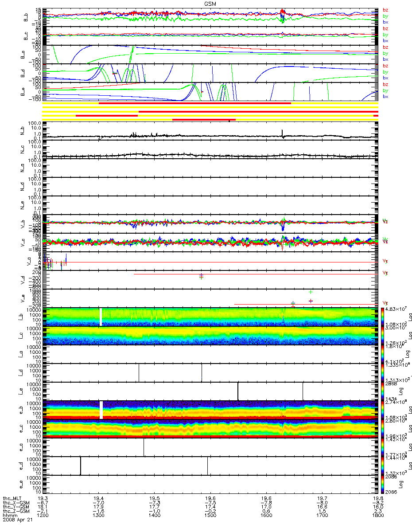Click the blue bx legend of B_b panel

(x=385, y=22)
